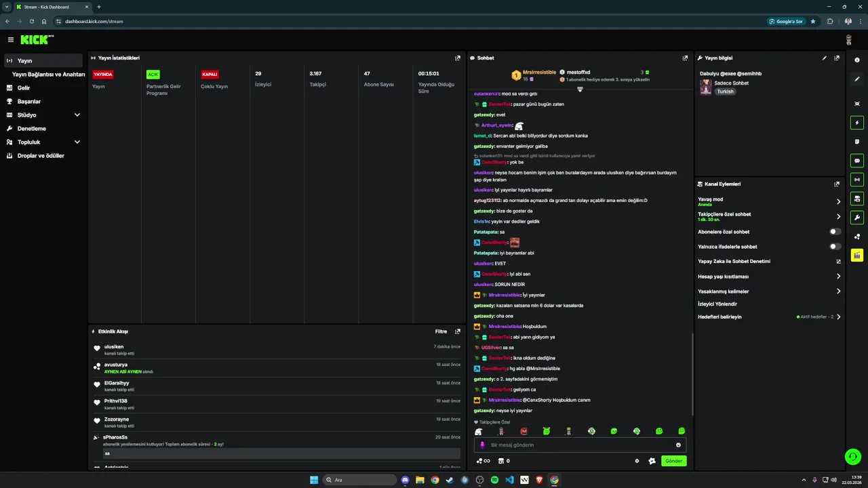Open Yavaş mod options
Image resolution: width=868 pixels, height=488 pixels.
point(770,201)
